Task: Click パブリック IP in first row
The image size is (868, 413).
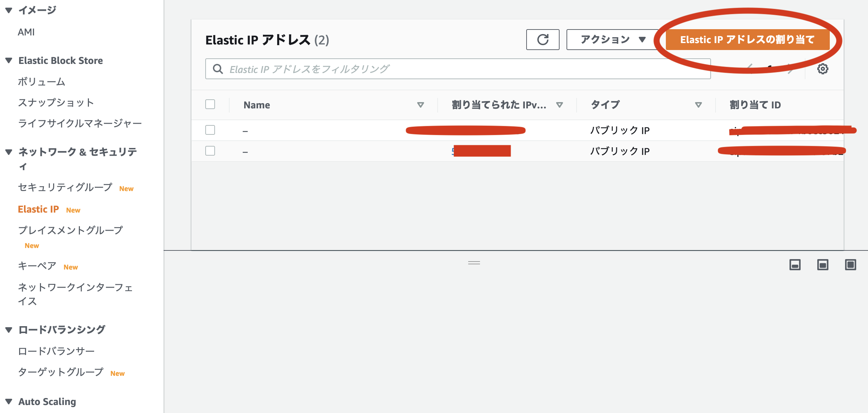Action: [x=620, y=130]
